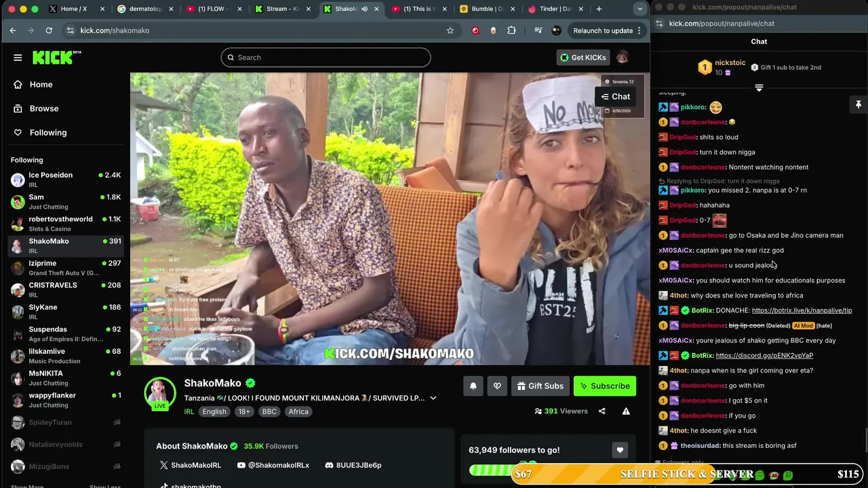Viewport: 868px width, 488px height.
Task: Open the browser extensions puzzle icon
Action: pos(511,30)
